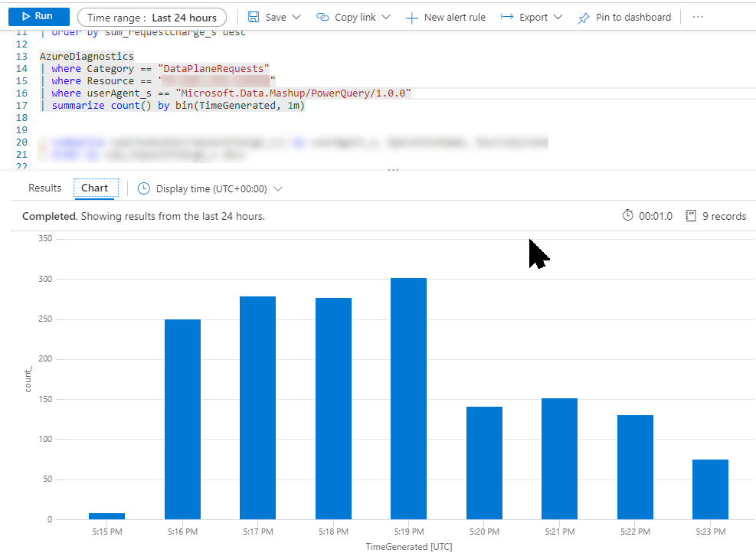Click query line with userAgent_s filter
This screenshot has width=756, height=553.
click(x=230, y=93)
